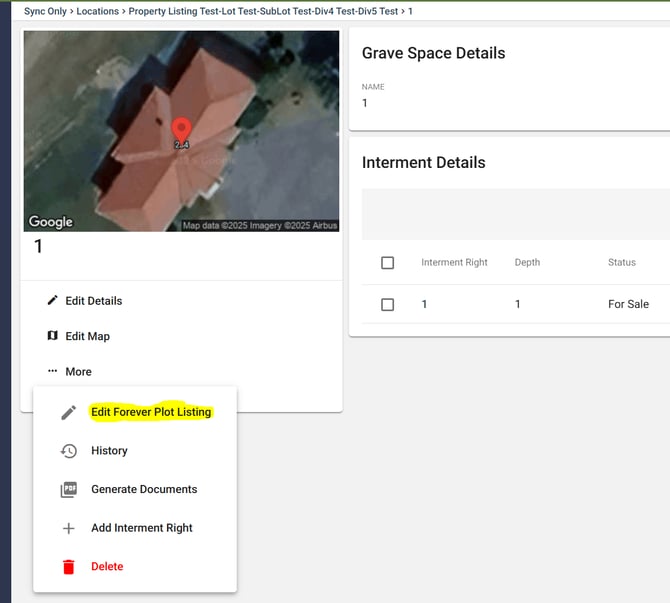Toggle the select-all checkbox in table header
Screen dimensions: 670x603
point(388,263)
